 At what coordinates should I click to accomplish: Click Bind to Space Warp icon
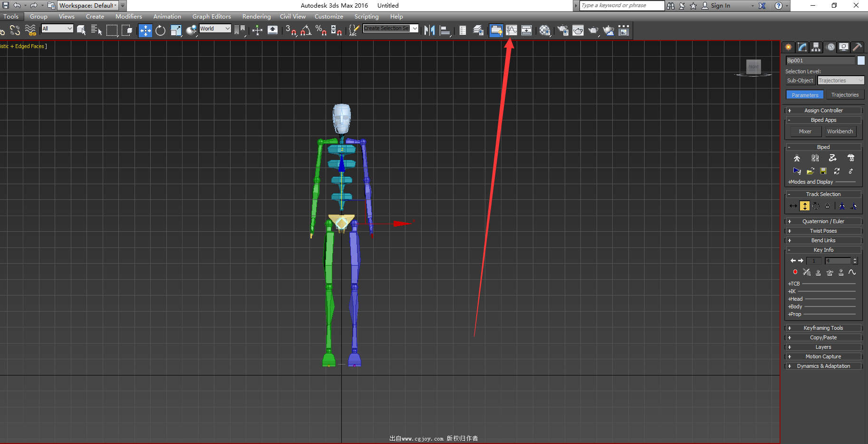(x=30, y=30)
